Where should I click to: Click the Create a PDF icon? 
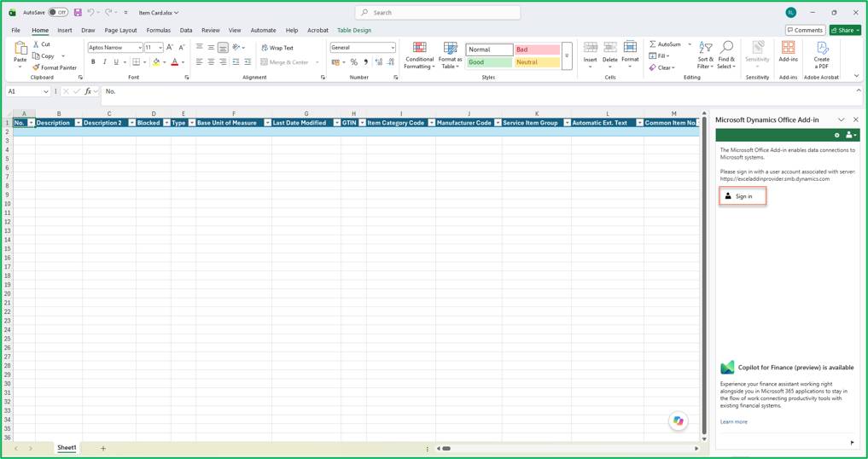click(x=822, y=48)
